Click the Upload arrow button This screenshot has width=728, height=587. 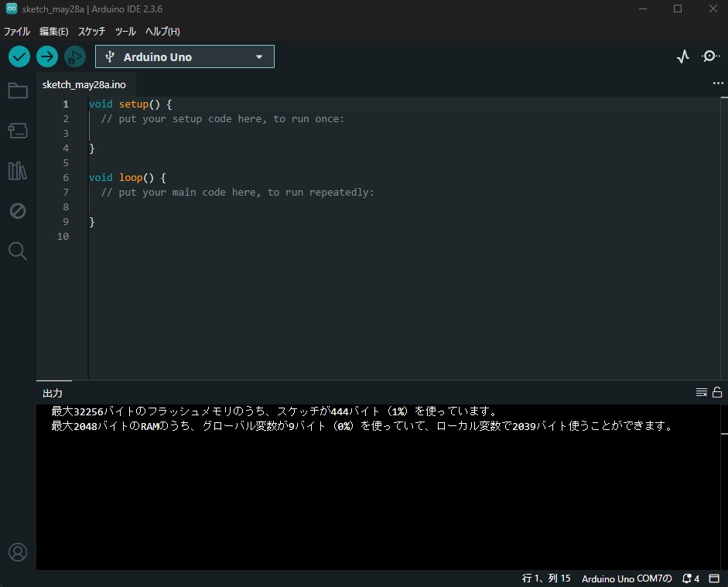pos(47,56)
